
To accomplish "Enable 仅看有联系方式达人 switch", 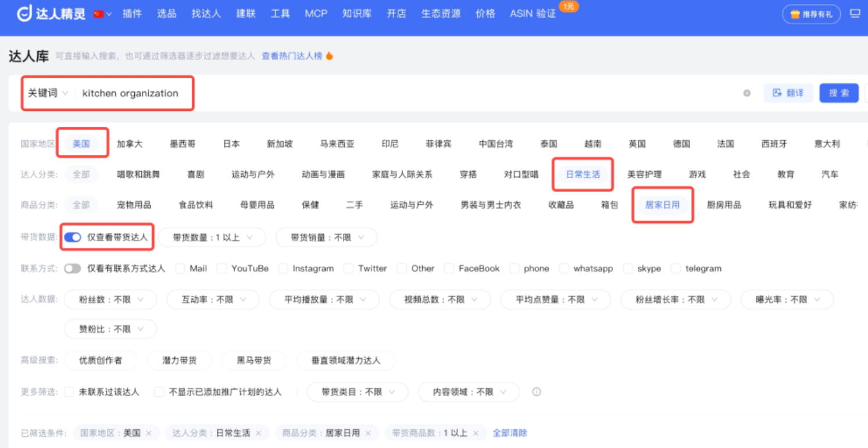I will 73,268.
